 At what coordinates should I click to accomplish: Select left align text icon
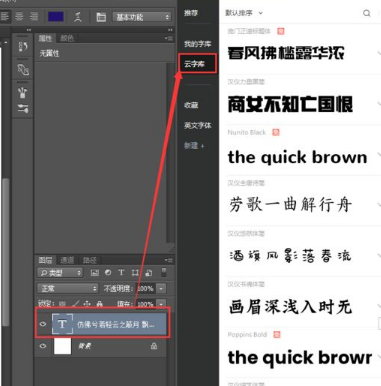[x=5, y=16]
